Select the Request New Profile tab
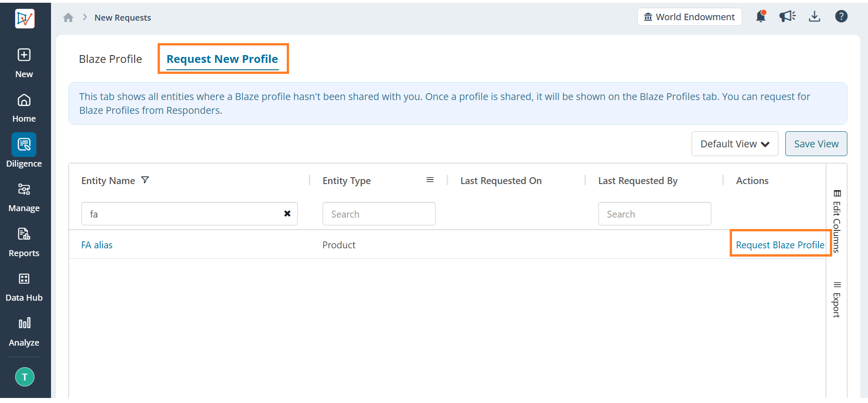The height and width of the screenshot is (403, 868). point(222,59)
